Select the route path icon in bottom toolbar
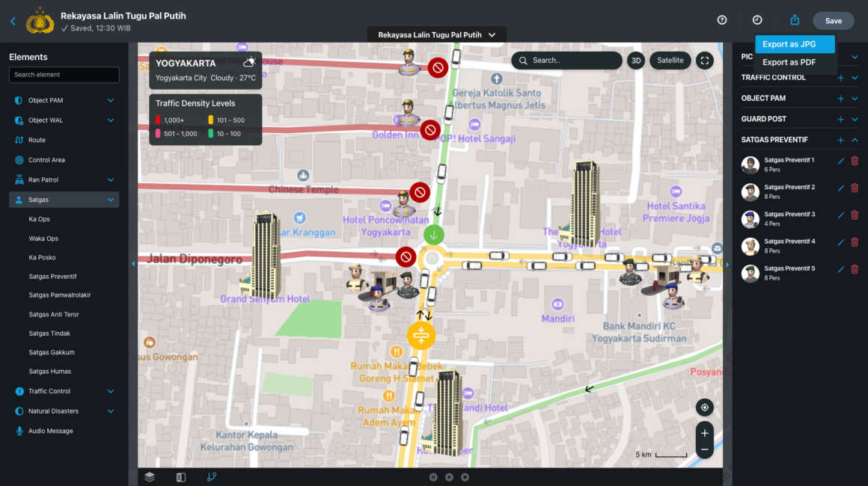868x486 pixels. [x=212, y=476]
